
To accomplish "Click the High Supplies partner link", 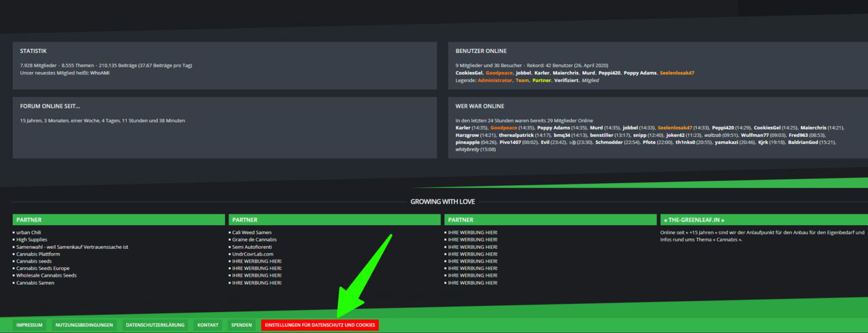I will [32, 239].
